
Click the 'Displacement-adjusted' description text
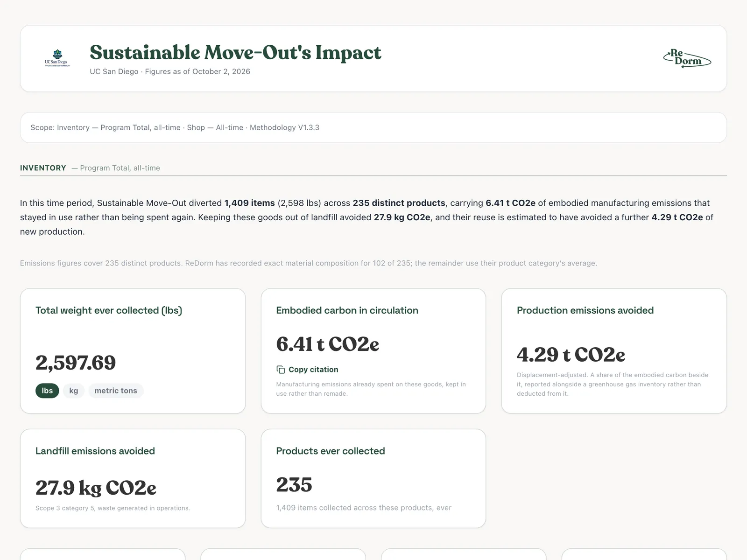[613, 384]
